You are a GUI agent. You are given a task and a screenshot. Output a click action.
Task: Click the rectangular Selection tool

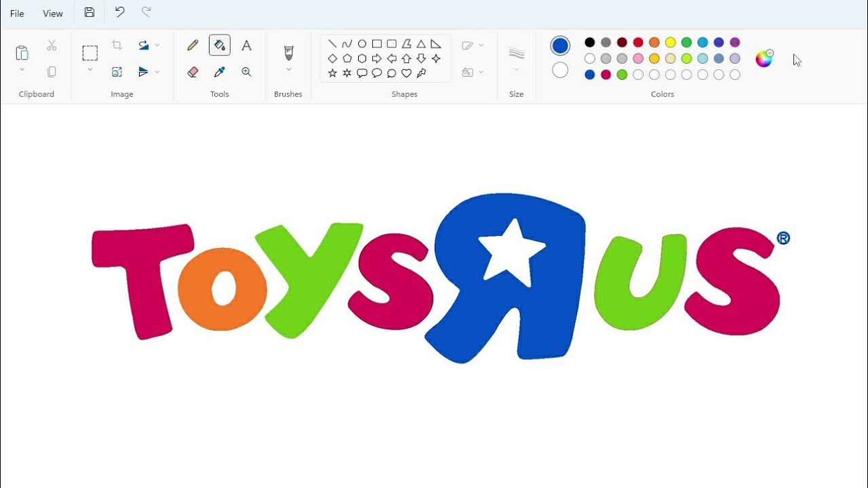point(90,53)
